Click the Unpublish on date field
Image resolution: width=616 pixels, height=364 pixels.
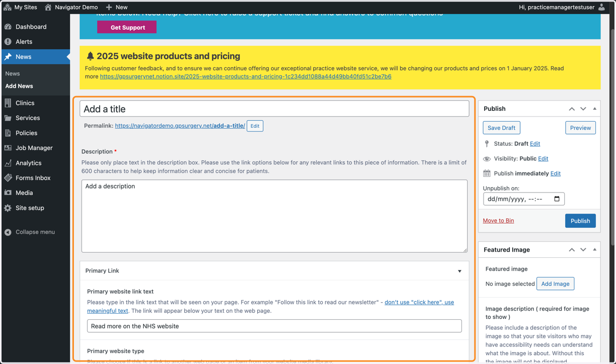point(524,199)
